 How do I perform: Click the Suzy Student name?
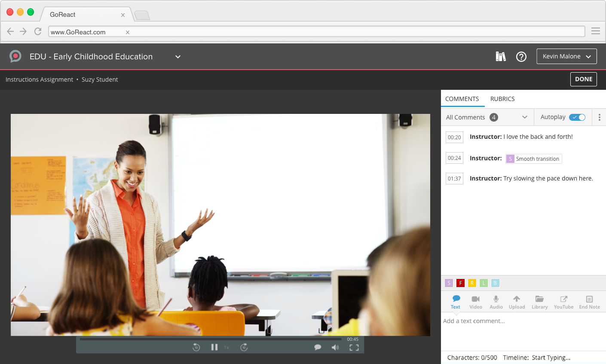tap(100, 80)
